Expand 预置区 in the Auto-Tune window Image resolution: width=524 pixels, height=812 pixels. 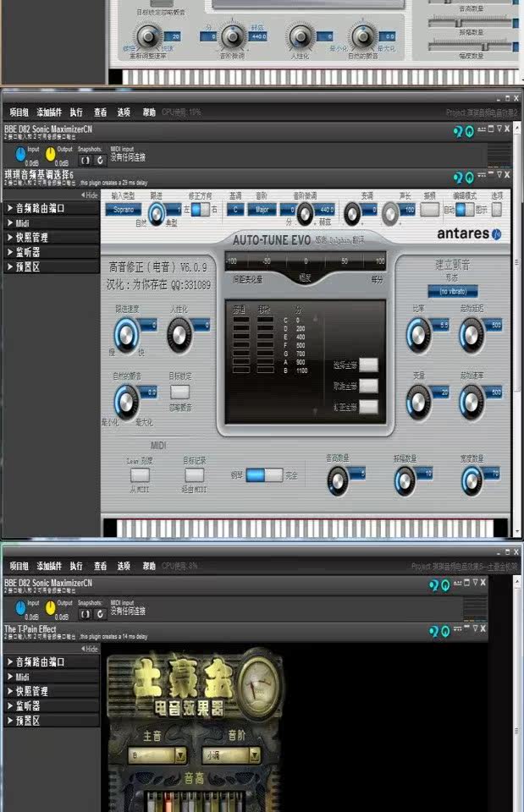(x=51, y=266)
